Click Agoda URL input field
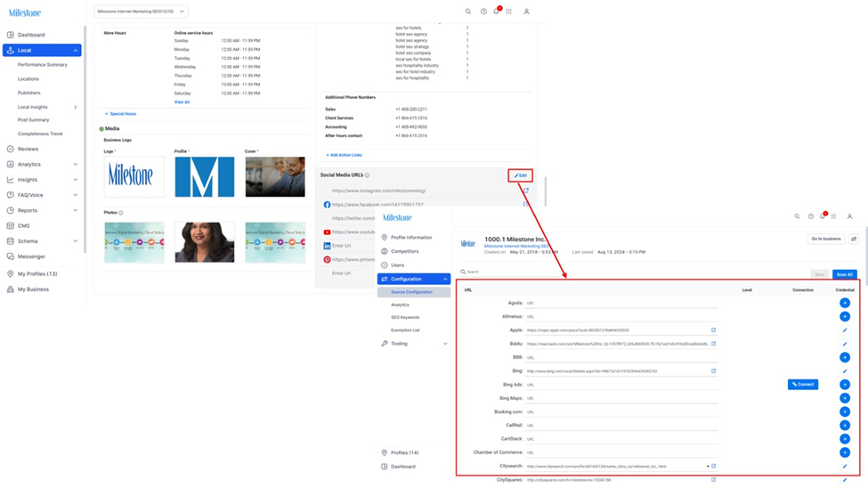This screenshot has height=488, width=868. 621,303
